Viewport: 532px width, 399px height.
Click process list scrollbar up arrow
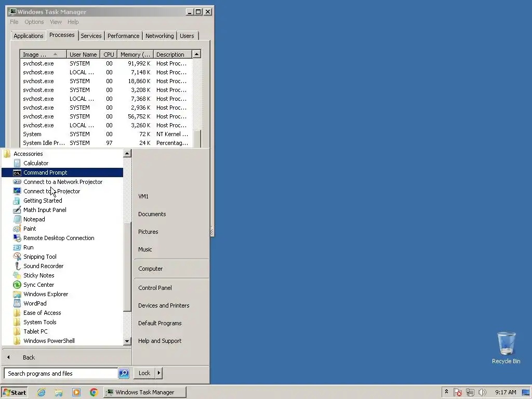[x=197, y=54]
